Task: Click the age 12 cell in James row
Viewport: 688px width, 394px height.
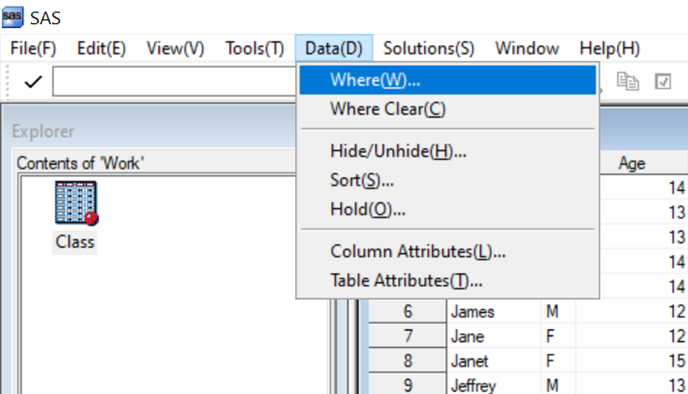Action: tap(632, 312)
